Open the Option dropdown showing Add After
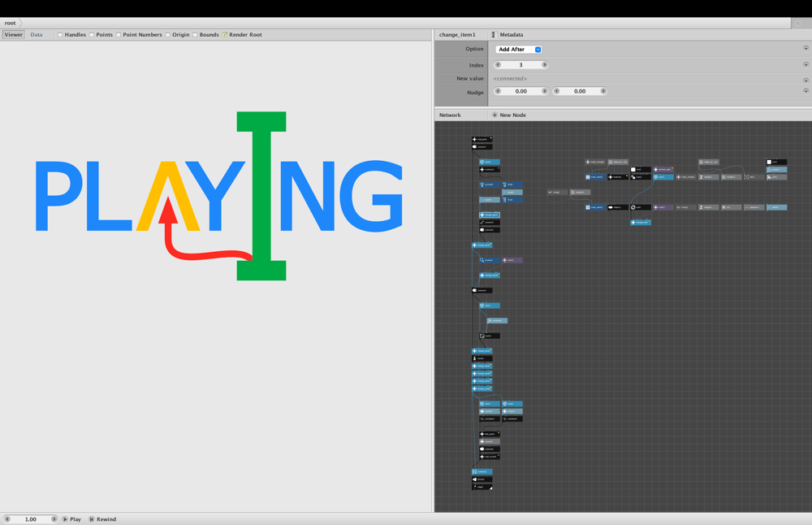Screen dimensions: 812x525 519,50
